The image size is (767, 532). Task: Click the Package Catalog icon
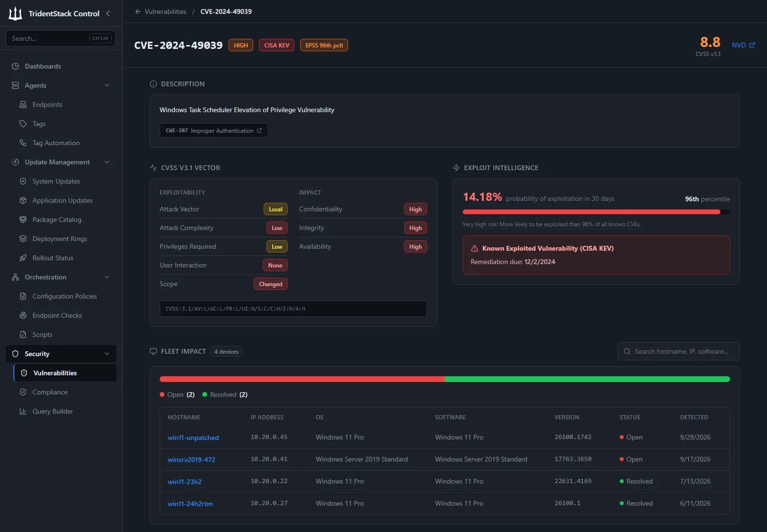(23, 220)
